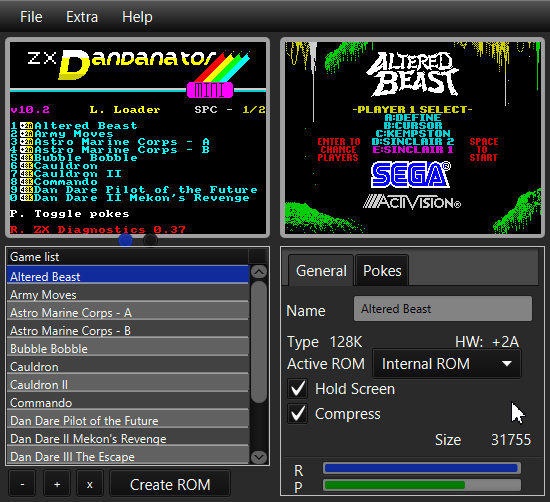550x502 pixels.
Task: Click the HW: +2A label
Action: [487, 342]
